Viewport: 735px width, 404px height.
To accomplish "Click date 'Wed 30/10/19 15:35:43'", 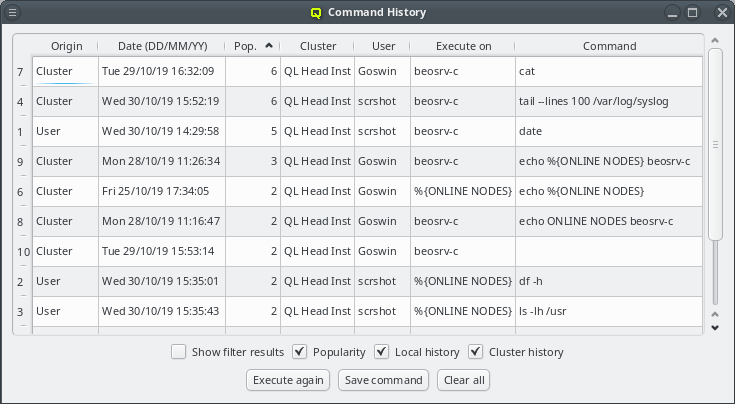I will pos(162,311).
